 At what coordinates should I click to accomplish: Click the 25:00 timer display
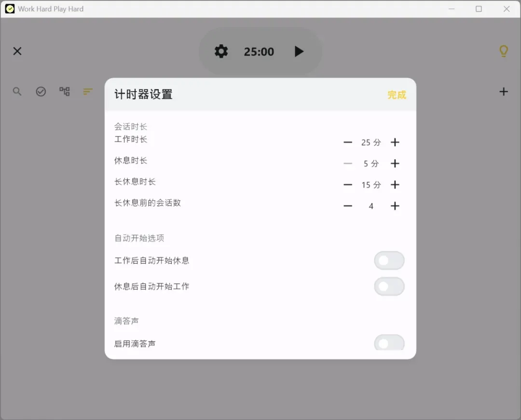click(259, 52)
